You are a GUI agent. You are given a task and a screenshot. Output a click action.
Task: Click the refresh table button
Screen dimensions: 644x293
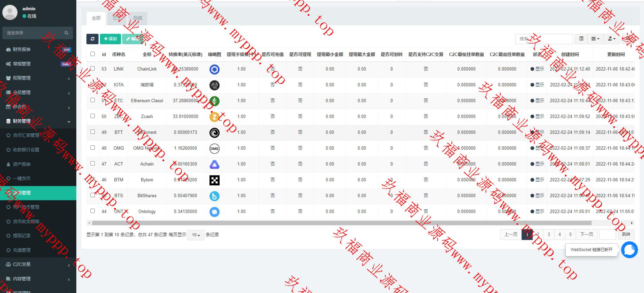coord(92,39)
